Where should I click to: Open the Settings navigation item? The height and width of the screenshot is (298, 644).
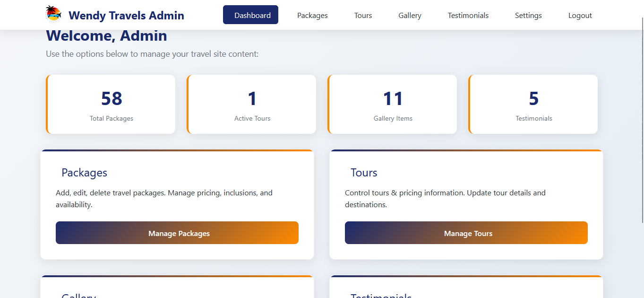point(528,15)
